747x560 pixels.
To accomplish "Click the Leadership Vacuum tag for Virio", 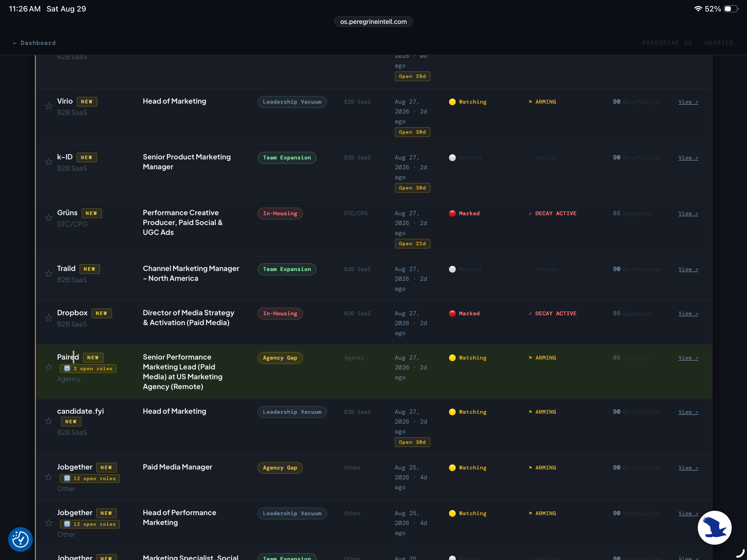I will click(292, 102).
